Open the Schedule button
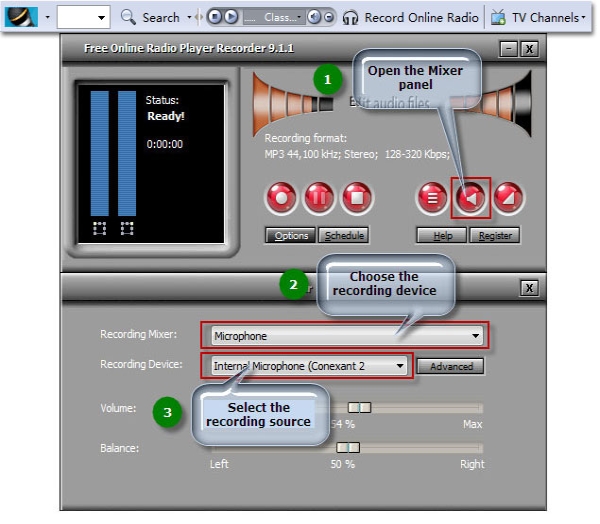Image resolution: width=600 pixels, height=524 pixels. [x=344, y=235]
